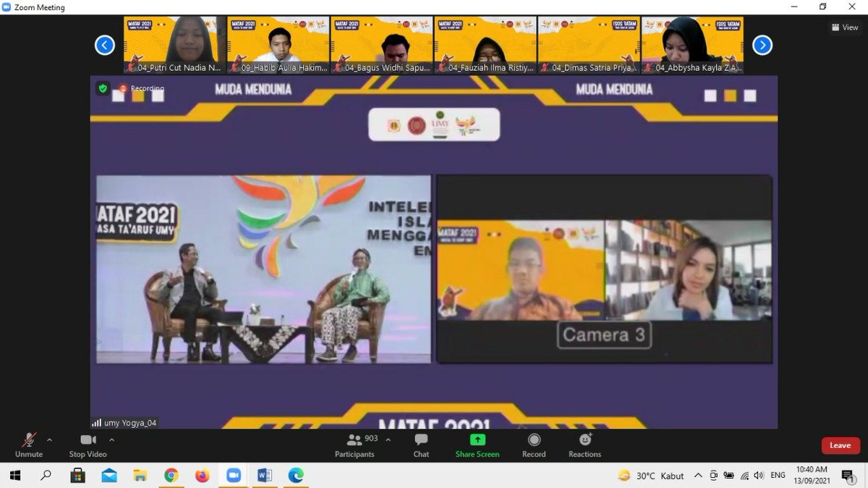
Task: Click the Recording indicator label
Action: tap(142, 88)
